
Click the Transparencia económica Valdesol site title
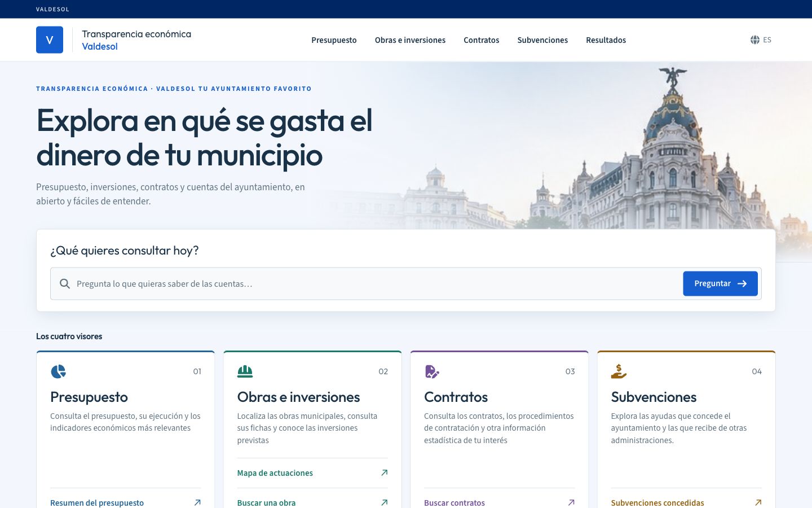[136, 40]
